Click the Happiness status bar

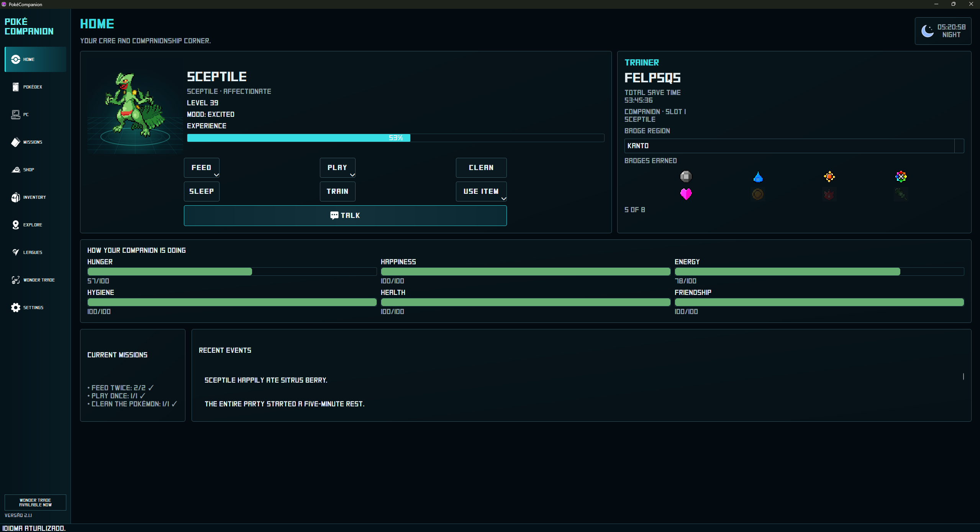526,272
